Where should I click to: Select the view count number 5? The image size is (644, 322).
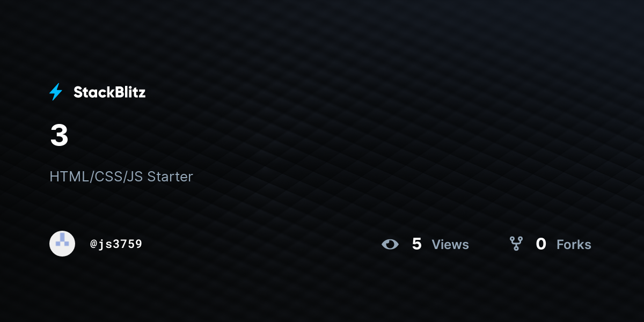(416, 244)
